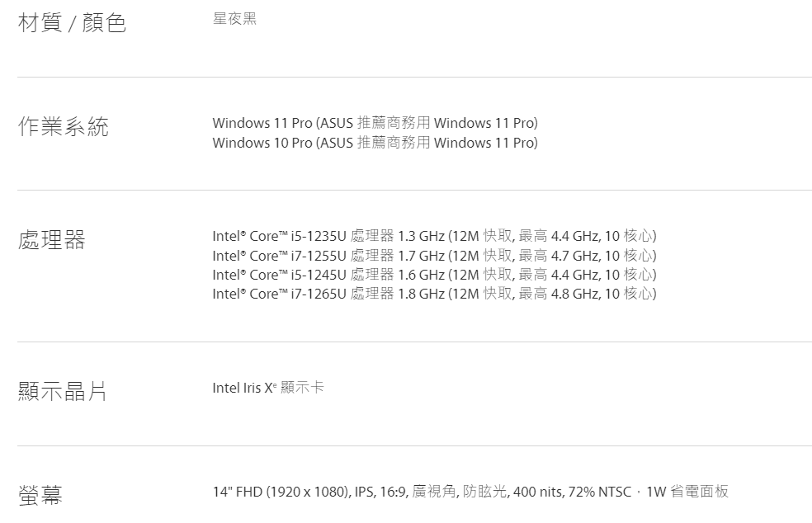
Task: Click the 處理器 section label
Action: (51, 240)
